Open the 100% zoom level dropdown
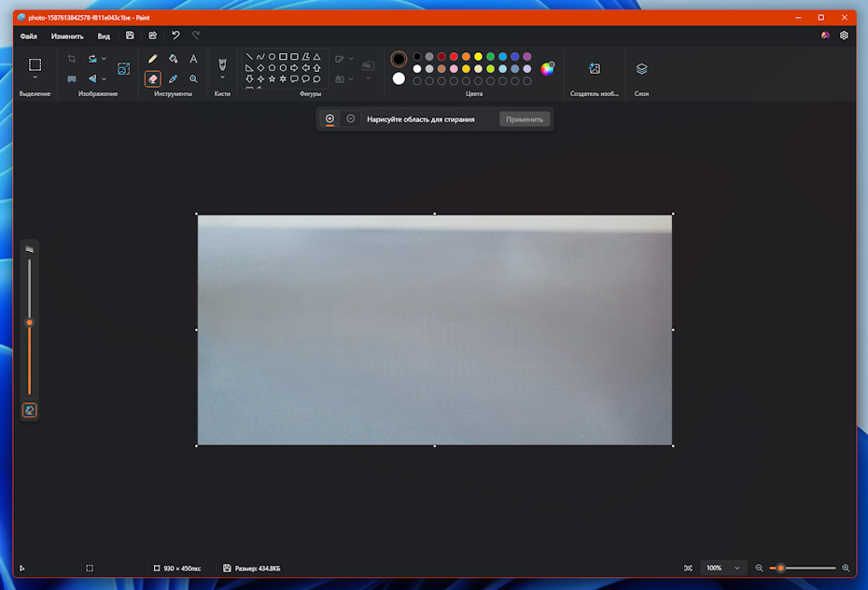Screen dimensions: 868x590 722,568
